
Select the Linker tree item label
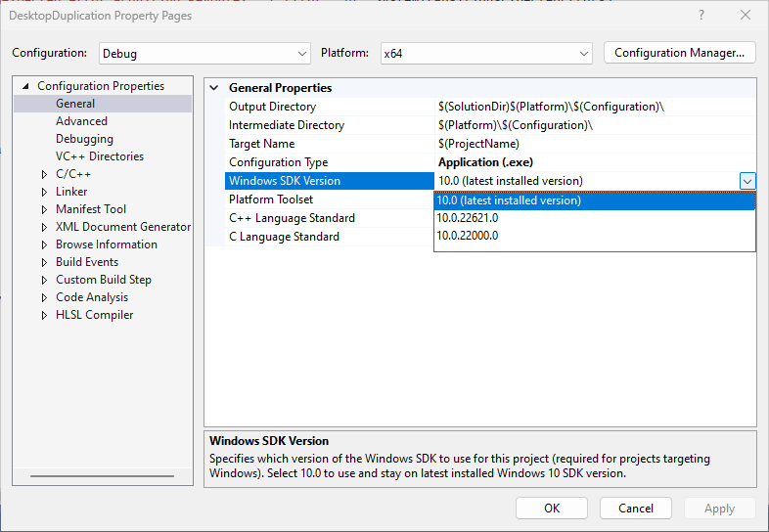point(71,192)
